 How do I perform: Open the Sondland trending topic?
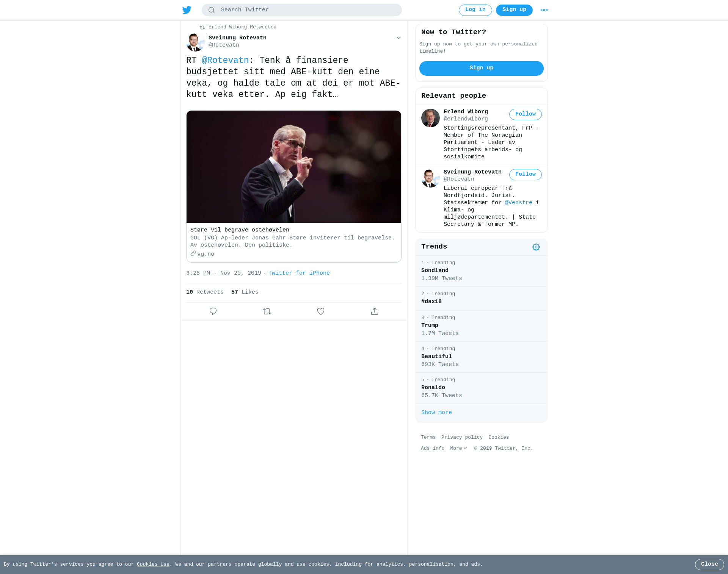[481, 271]
